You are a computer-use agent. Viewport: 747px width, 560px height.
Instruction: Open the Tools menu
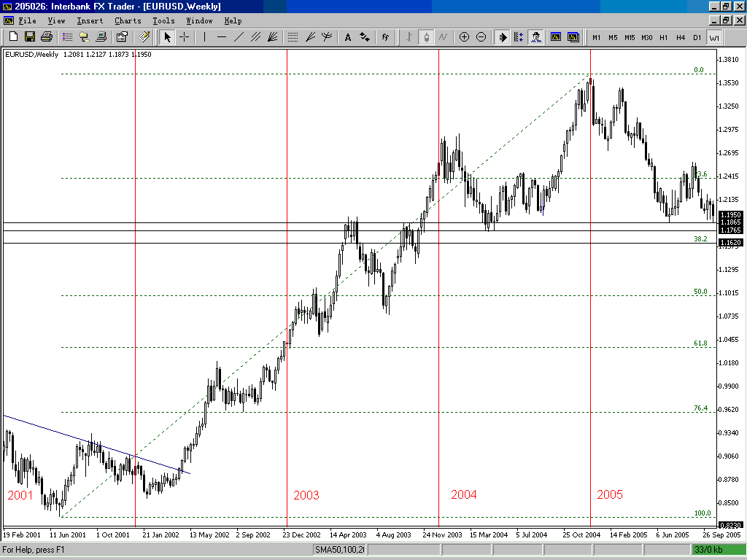(x=163, y=20)
